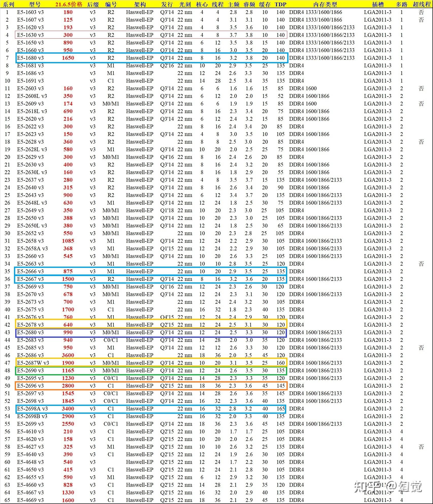The image size is (433, 504).
Task: Click the red price value "1650"
Action: pyautogui.click(x=68, y=58)
